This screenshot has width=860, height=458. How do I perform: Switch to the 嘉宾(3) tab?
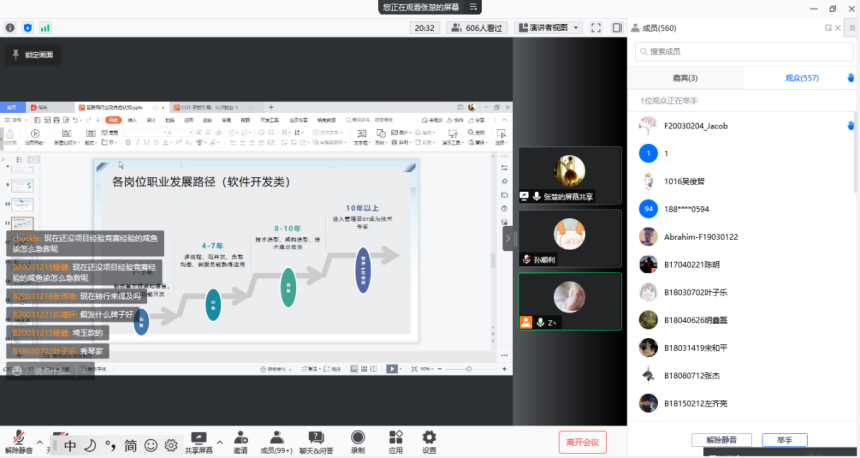tap(685, 78)
